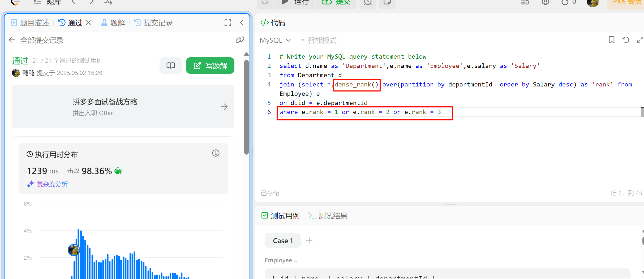Collapse the left panel chevron
This screenshot has width=644, height=279.
[242, 23]
